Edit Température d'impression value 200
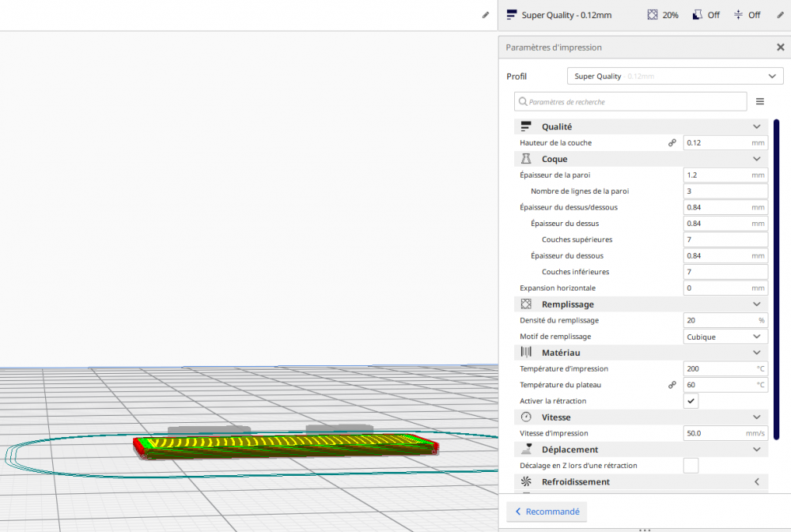Viewport: 791px width, 532px height. 725,368
